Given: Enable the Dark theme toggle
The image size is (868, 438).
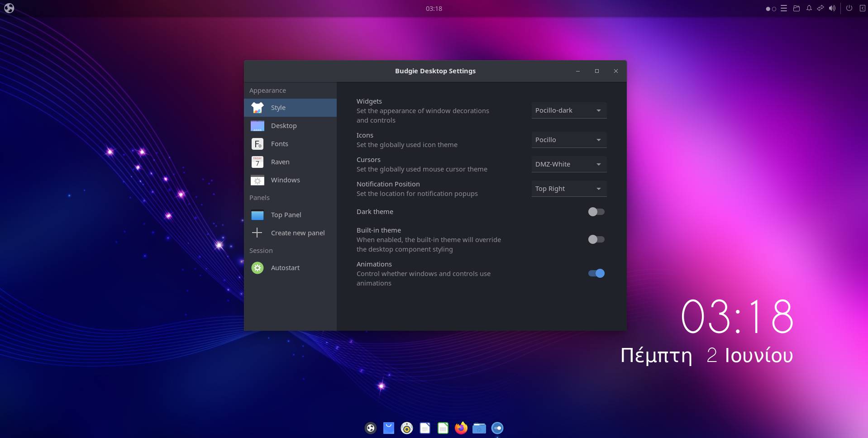Looking at the screenshot, I should tap(596, 211).
